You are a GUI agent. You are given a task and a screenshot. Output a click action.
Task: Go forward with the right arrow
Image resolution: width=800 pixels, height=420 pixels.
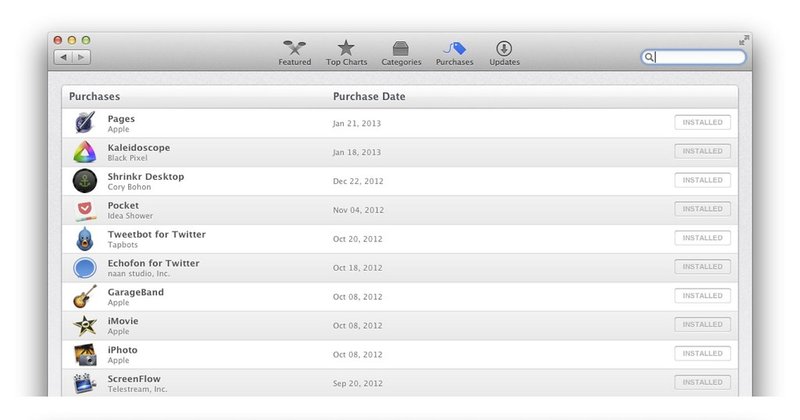(82, 57)
